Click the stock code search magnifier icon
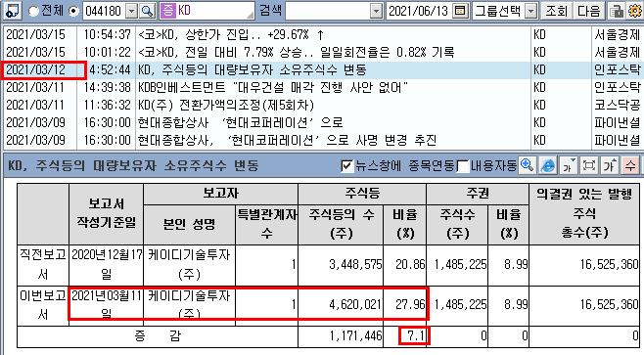 [147, 11]
